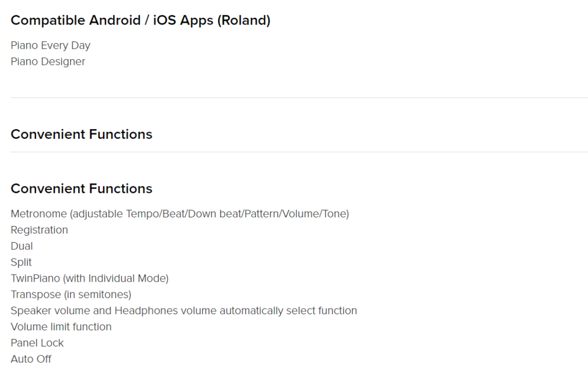Click the Volume limit function line
Image resolution: width=588 pixels, height=382 pixels.
[x=61, y=326]
